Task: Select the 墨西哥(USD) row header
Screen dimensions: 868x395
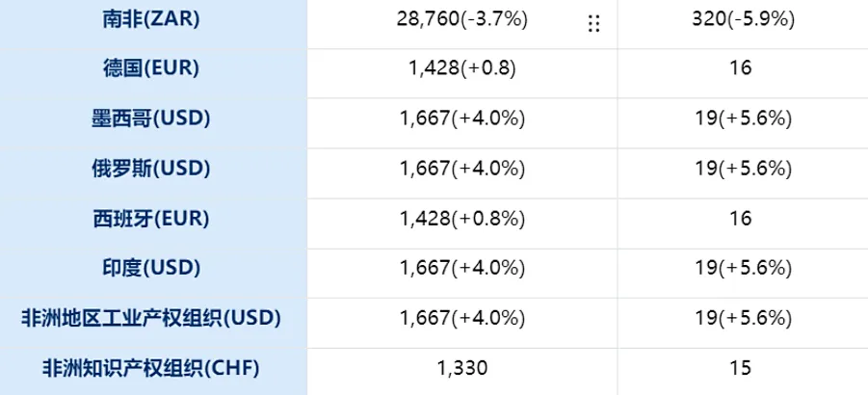Action: 154,118
